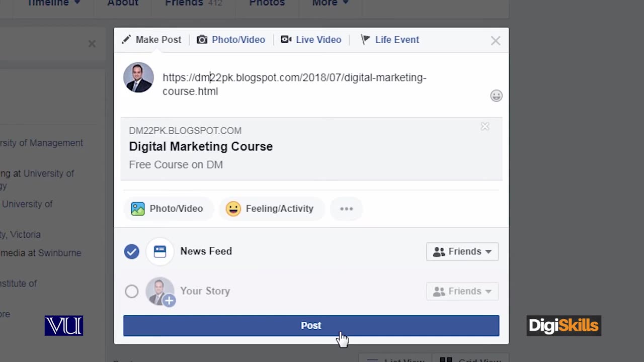Click the Photo/Video picture icon button

pyautogui.click(x=137, y=209)
